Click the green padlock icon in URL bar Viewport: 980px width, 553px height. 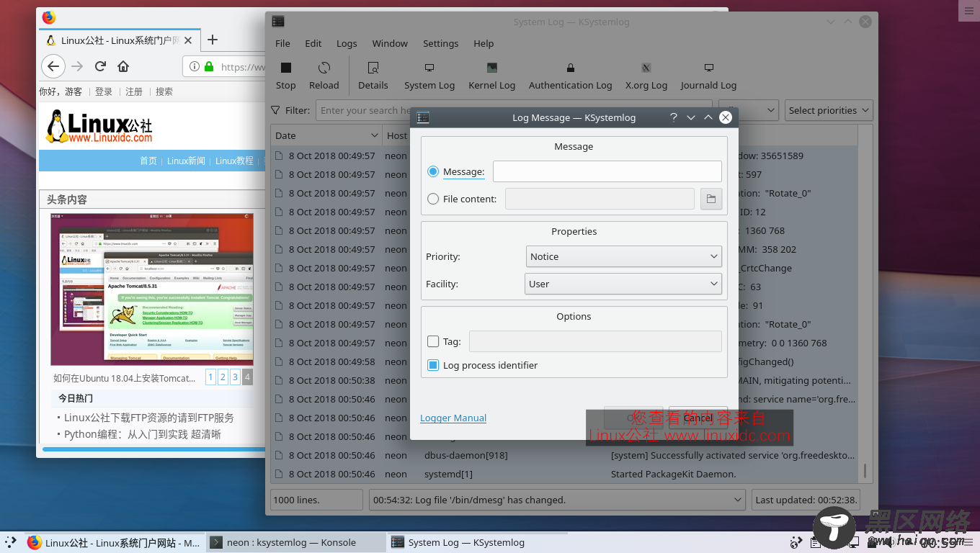pos(209,66)
